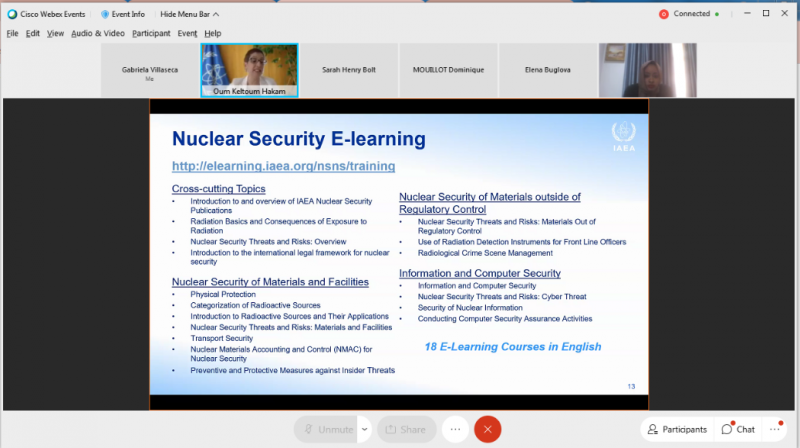
Task: Click the Cross-cutting Topics heading
Action: pos(218,189)
